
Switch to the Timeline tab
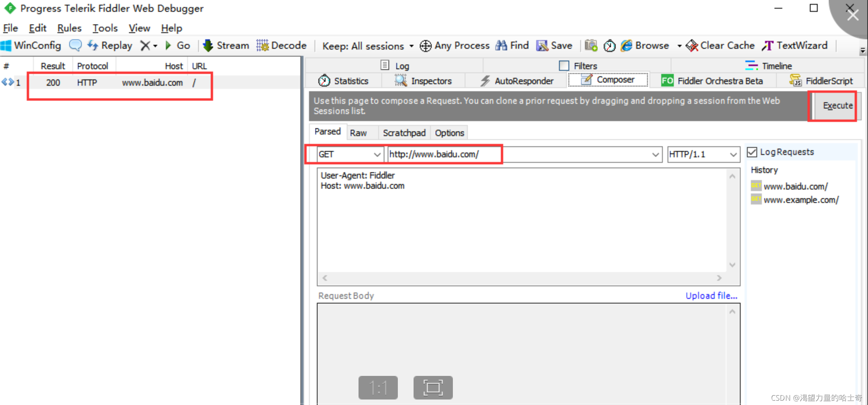769,65
